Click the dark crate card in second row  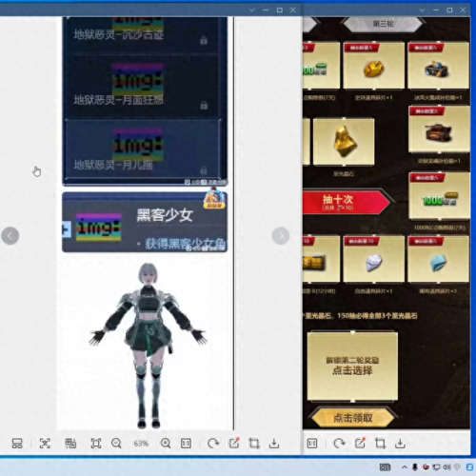(x=440, y=129)
